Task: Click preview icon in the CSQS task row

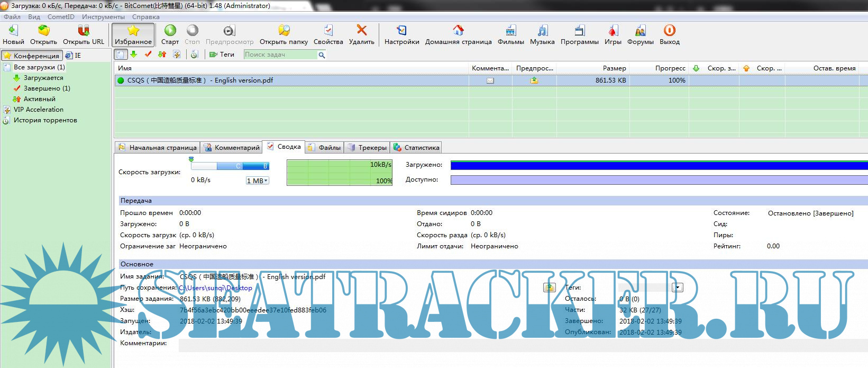Action: pos(534,80)
